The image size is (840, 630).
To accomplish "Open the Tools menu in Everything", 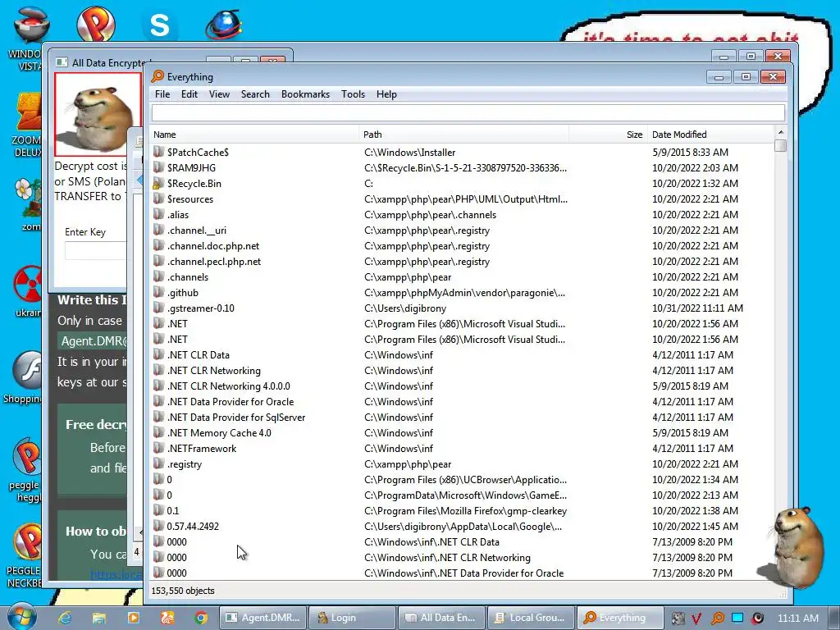I will (x=353, y=94).
